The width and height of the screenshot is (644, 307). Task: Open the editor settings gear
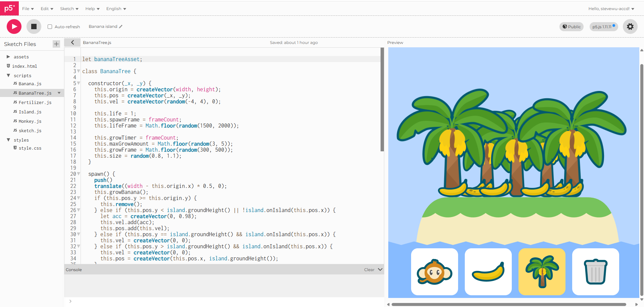630,27
